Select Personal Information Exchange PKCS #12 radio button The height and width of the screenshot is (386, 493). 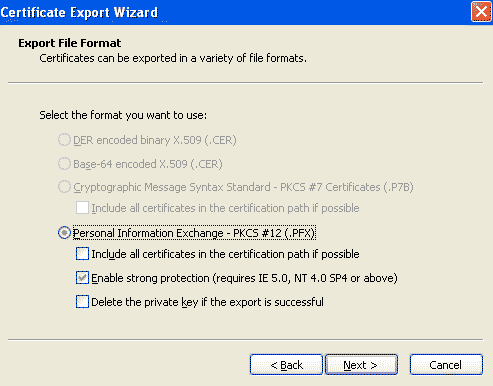click(64, 233)
